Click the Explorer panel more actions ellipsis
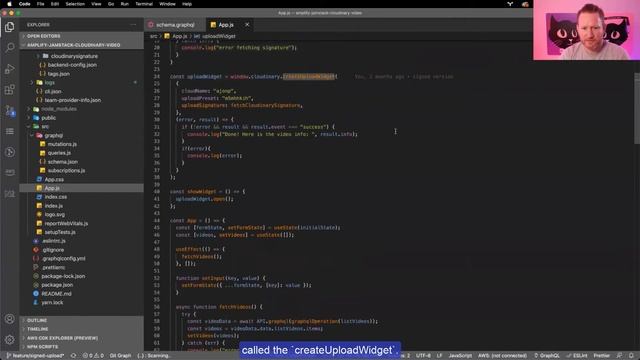The width and height of the screenshot is (640, 360). (x=133, y=25)
